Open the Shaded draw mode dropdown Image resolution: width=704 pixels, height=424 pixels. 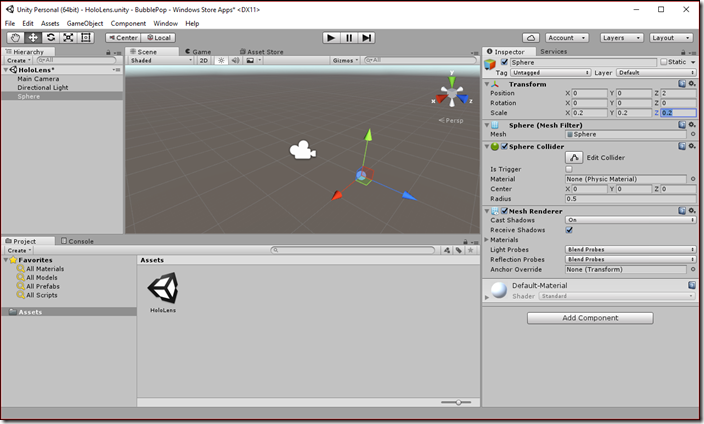[x=161, y=60]
